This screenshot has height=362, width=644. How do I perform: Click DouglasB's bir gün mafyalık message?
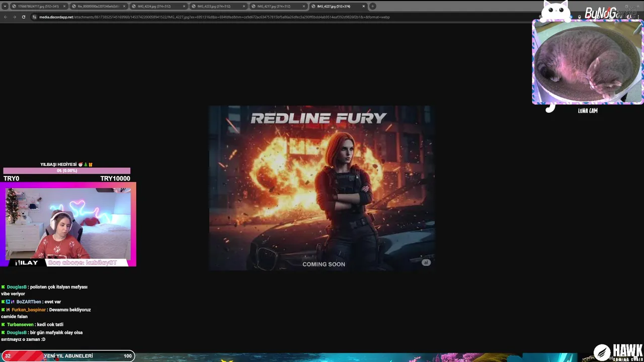42,336
